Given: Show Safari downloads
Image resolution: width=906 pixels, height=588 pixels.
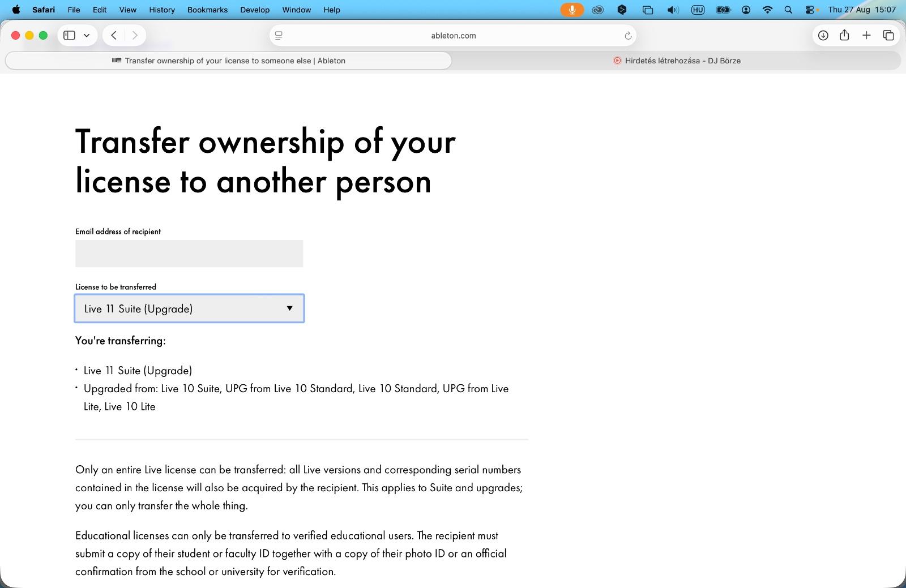Looking at the screenshot, I should click(823, 35).
